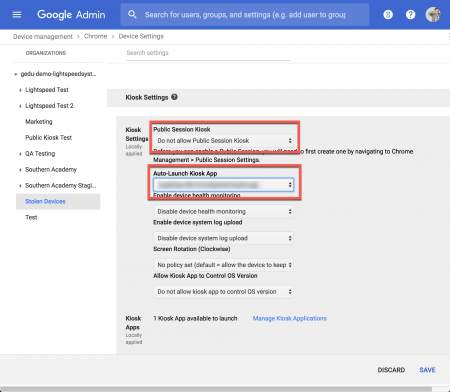Select the Stolen Devices organization

click(58, 202)
